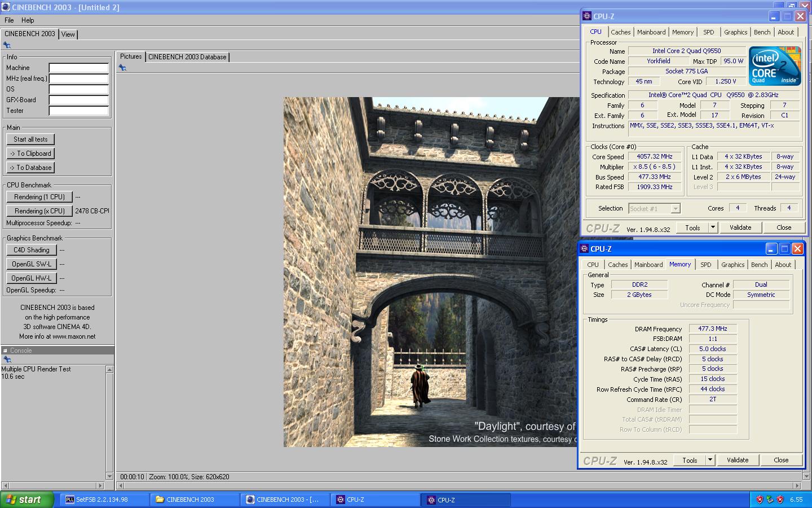812x508 pixels.
Task: Select the CINEBENCH 2003 Database tab
Action: (187, 57)
